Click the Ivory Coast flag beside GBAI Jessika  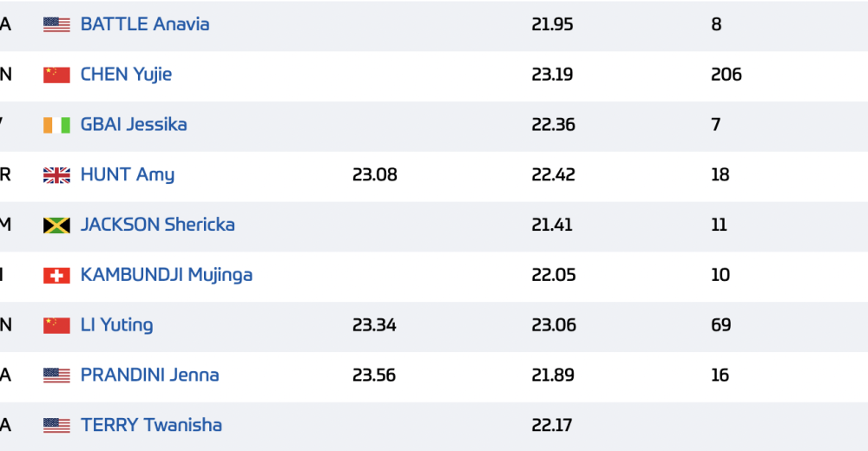57,125
